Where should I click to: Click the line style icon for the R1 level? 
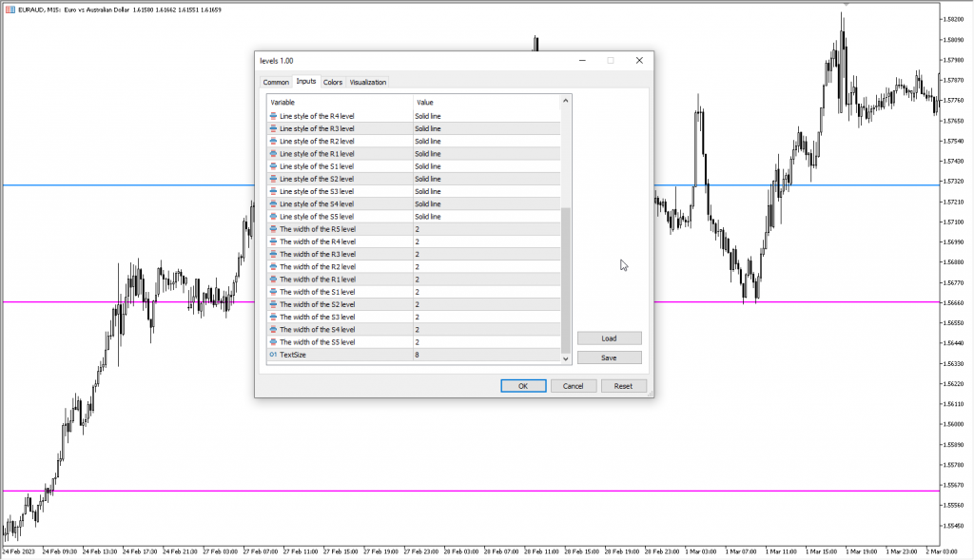click(273, 153)
